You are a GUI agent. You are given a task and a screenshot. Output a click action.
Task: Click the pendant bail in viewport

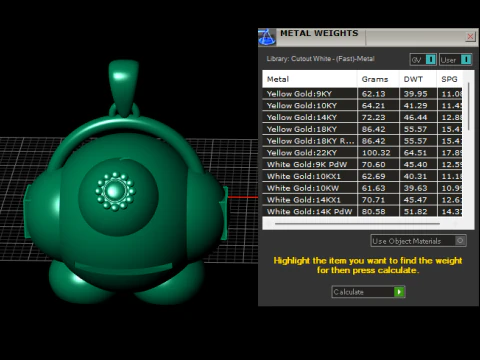[x=123, y=87]
